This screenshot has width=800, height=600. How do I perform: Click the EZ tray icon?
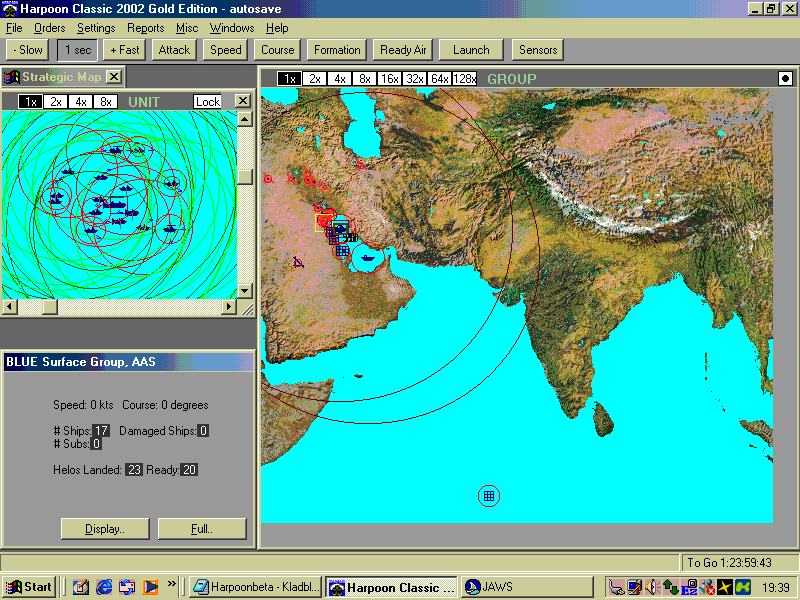(689, 587)
